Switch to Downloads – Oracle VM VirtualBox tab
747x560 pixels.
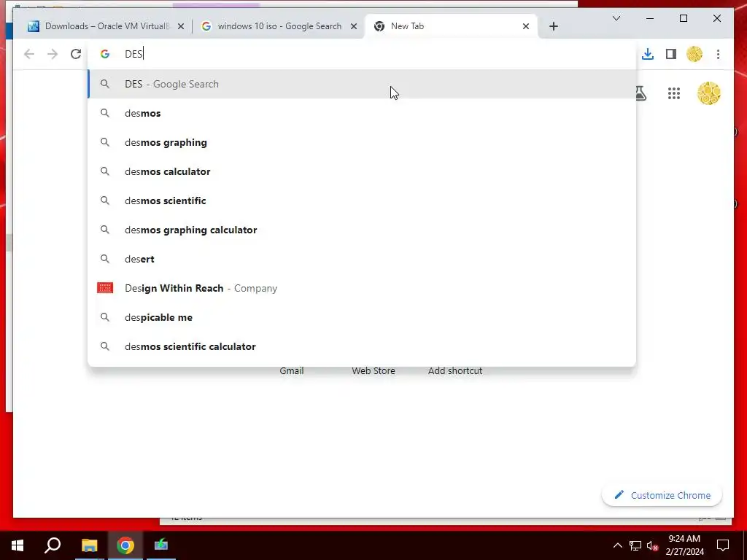point(106,26)
